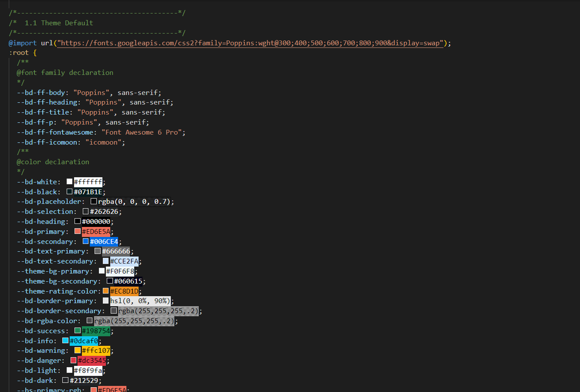Open color picker for --bd-placeholder
The width and height of the screenshot is (580, 392).
[94, 202]
